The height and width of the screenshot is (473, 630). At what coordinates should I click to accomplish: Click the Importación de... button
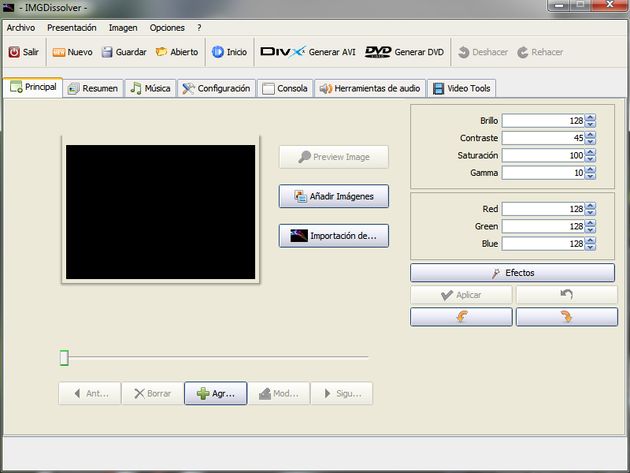point(334,235)
